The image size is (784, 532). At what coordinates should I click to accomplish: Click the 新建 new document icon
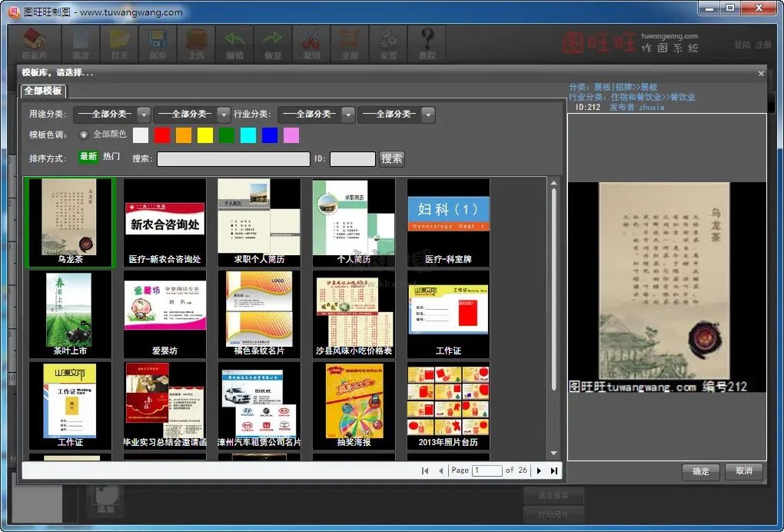click(x=81, y=40)
